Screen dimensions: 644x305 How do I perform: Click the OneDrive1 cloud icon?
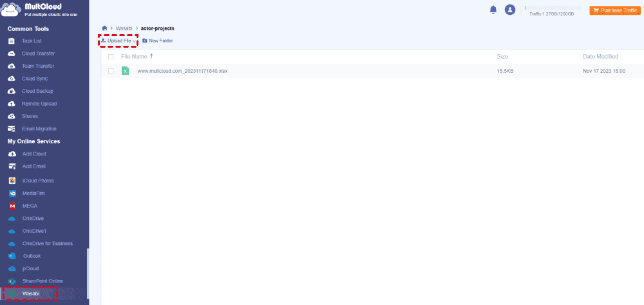tap(12, 231)
